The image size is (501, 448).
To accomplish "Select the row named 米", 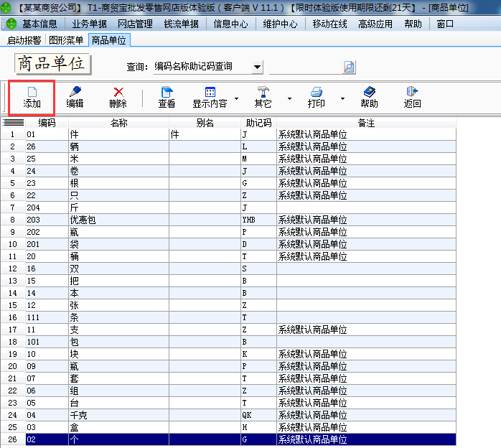I will coord(228,159).
